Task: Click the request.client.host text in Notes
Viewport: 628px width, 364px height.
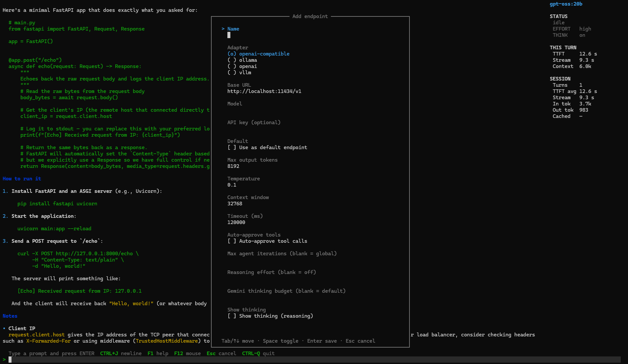Action: click(36, 335)
